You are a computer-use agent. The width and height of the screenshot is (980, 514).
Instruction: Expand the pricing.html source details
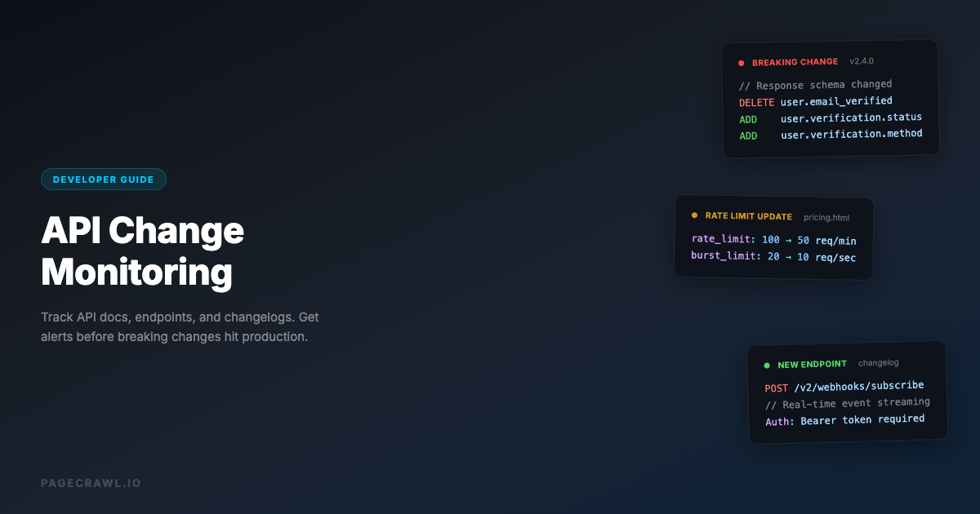tap(826, 217)
